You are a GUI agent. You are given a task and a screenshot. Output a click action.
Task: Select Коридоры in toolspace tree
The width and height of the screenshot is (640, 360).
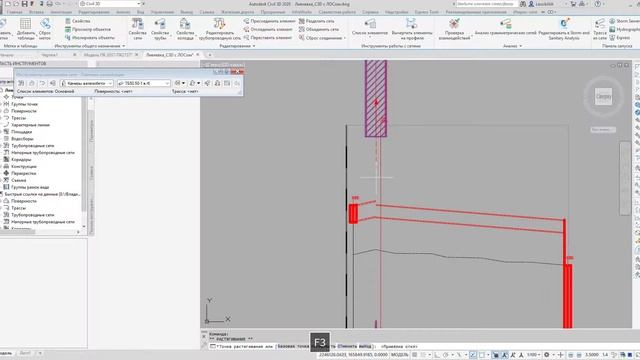tap(21, 160)
